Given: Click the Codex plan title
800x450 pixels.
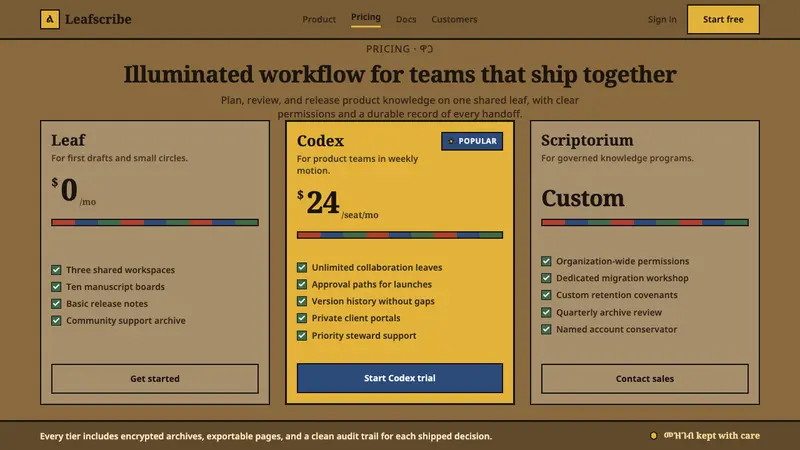Looking at the screenshot, I should click(320, 141).
